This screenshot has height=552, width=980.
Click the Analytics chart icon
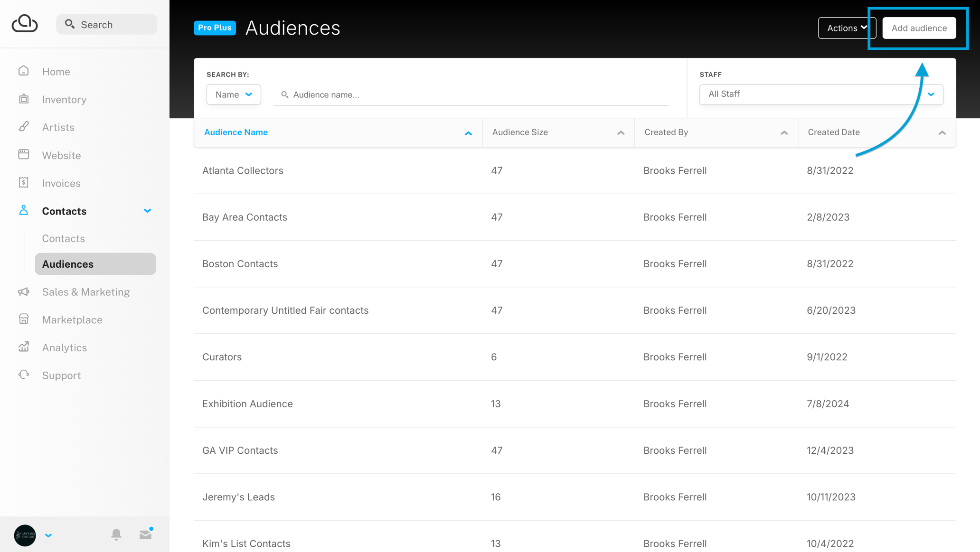[x=24, y=347]
